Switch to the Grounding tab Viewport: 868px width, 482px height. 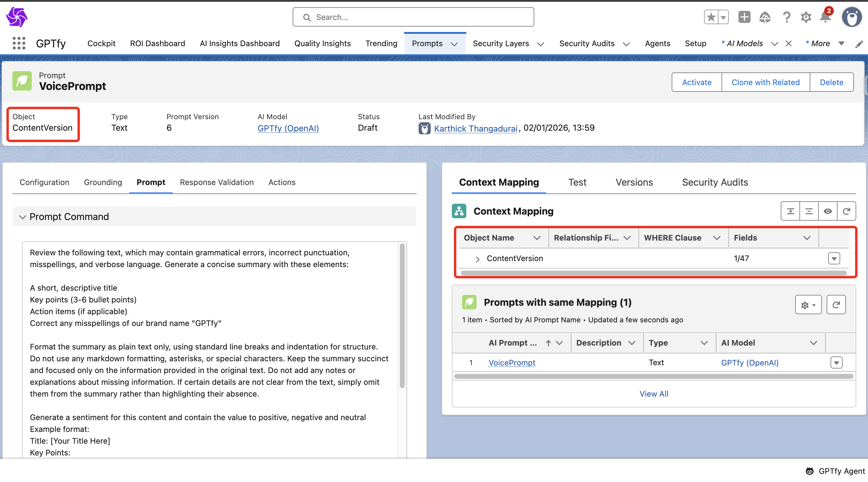click(x=103, y=182)
